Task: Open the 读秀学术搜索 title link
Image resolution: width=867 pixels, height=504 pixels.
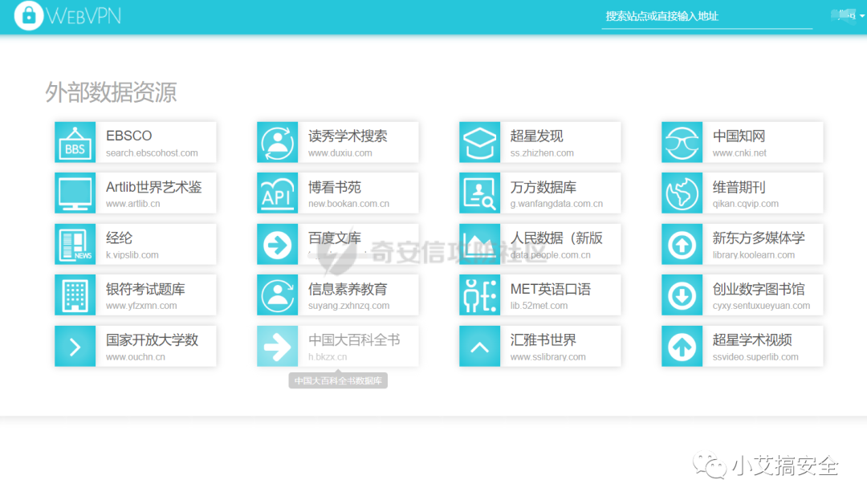Action: point(348,136)
